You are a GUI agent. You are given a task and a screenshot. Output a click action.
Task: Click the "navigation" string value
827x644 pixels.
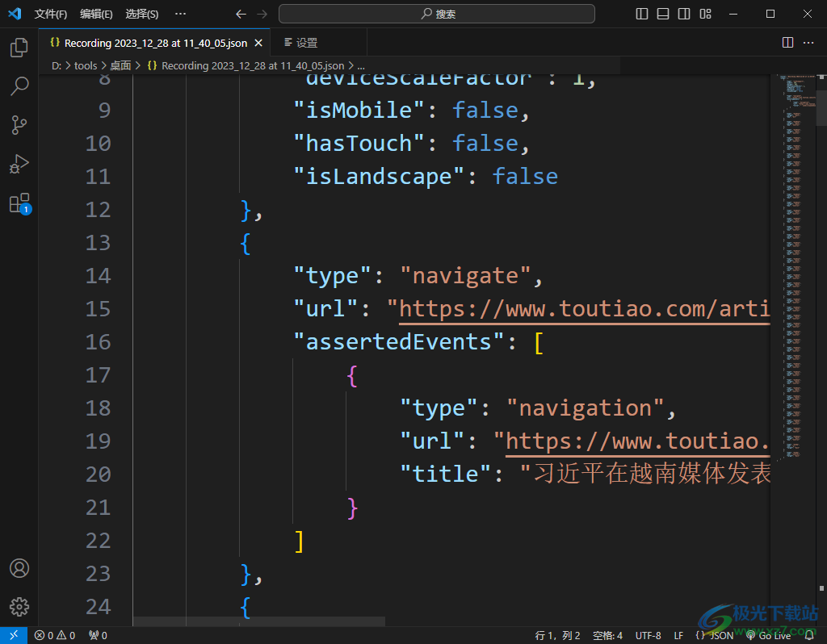click(x=586, y=408)
